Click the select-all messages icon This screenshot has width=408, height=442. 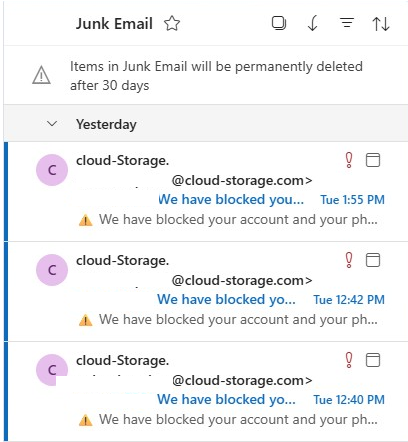tap(279, 23)
